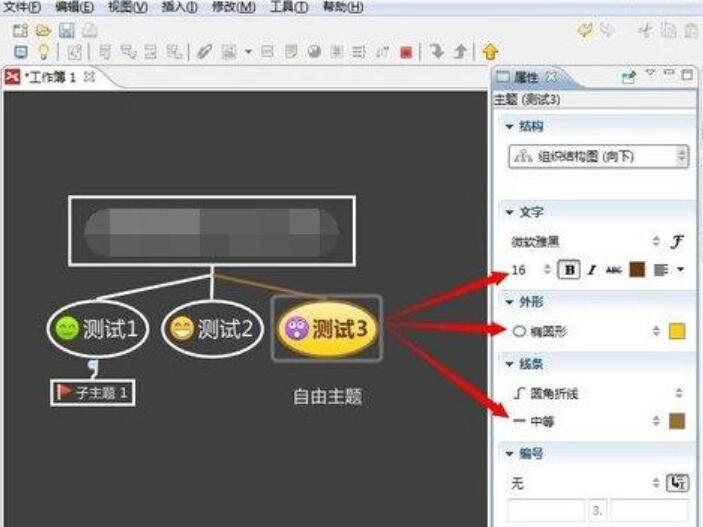Pick the brown text color swatch
The width and height of the screenshot is (703, 527).
click(637, 269)
